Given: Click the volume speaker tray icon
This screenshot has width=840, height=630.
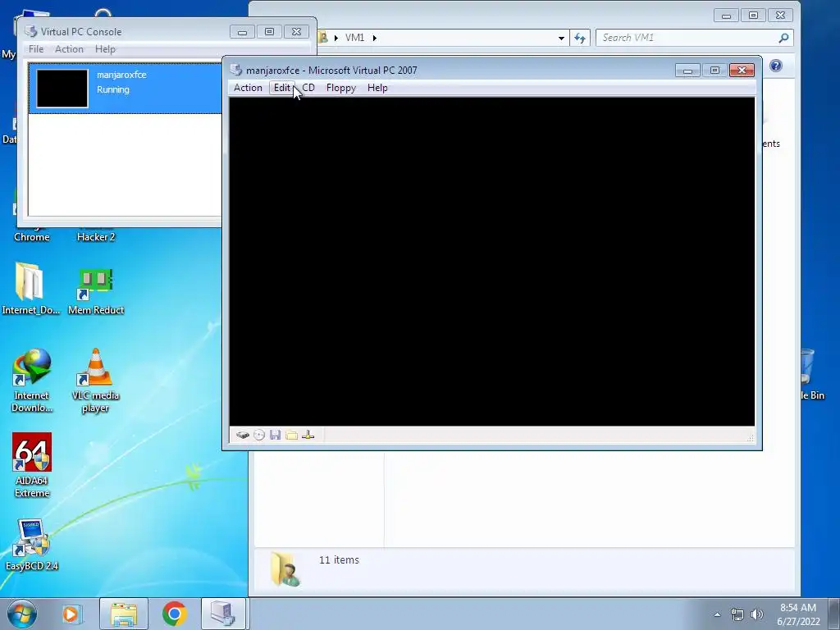Looking at the screenshot, I should point(757,614).
